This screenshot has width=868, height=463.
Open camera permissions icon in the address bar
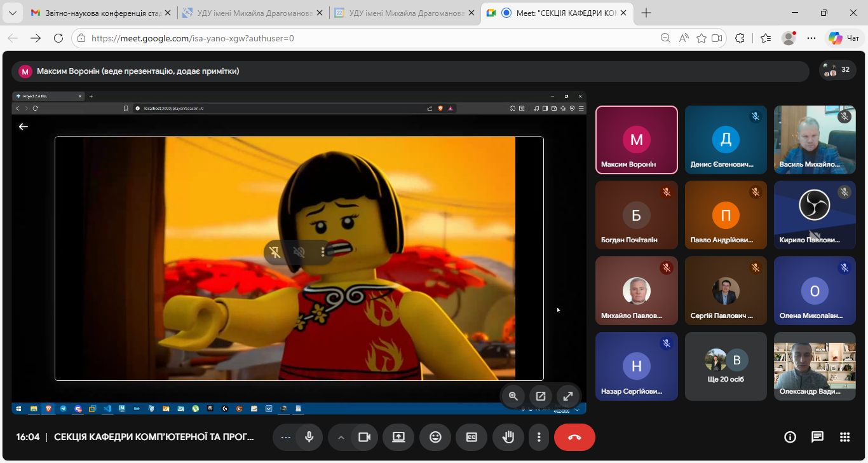tap(717, 38)
